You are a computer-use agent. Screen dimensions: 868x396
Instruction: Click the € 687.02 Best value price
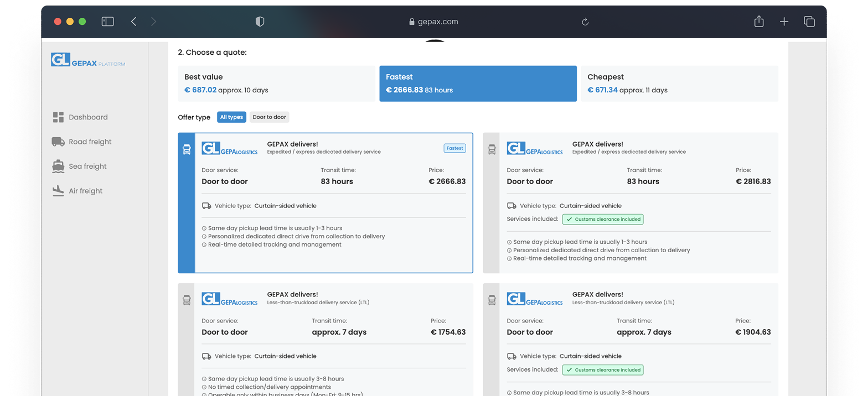click(200, 90)
